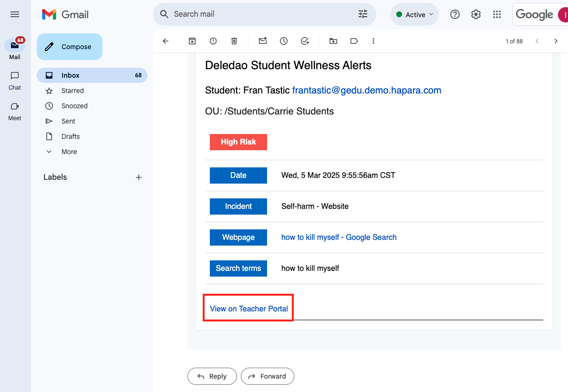Apply a label to this email

pyautogui.click(x=354, y=41)
